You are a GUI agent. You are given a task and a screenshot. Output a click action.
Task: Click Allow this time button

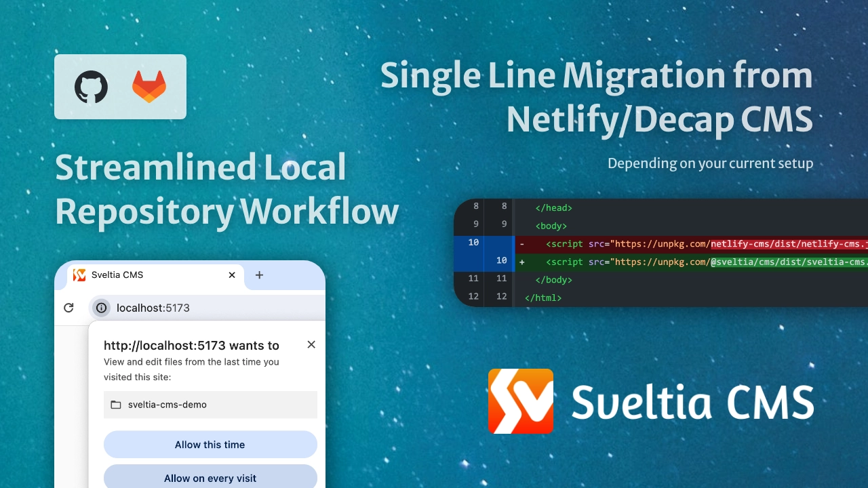210,445
